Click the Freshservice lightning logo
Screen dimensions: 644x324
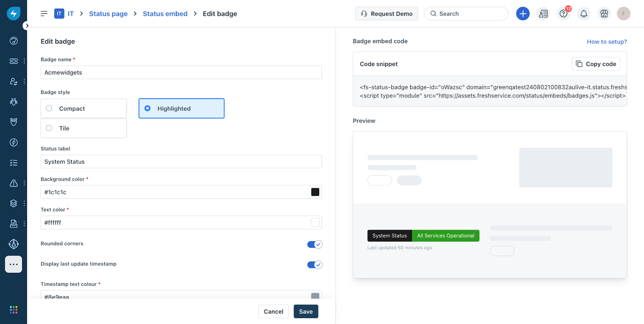click(13, 13)
